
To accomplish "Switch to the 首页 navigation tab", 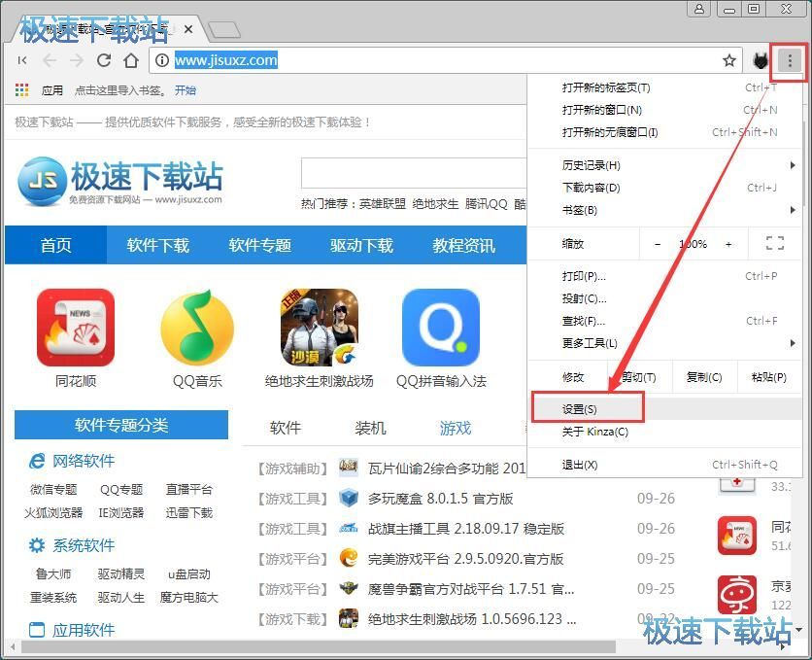I will (56, 245).
